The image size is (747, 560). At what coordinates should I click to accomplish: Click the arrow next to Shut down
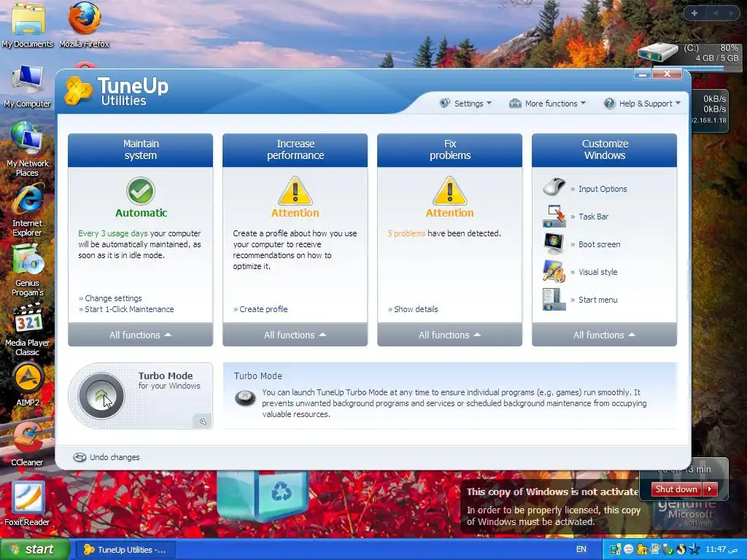click(x=710, y=489)
